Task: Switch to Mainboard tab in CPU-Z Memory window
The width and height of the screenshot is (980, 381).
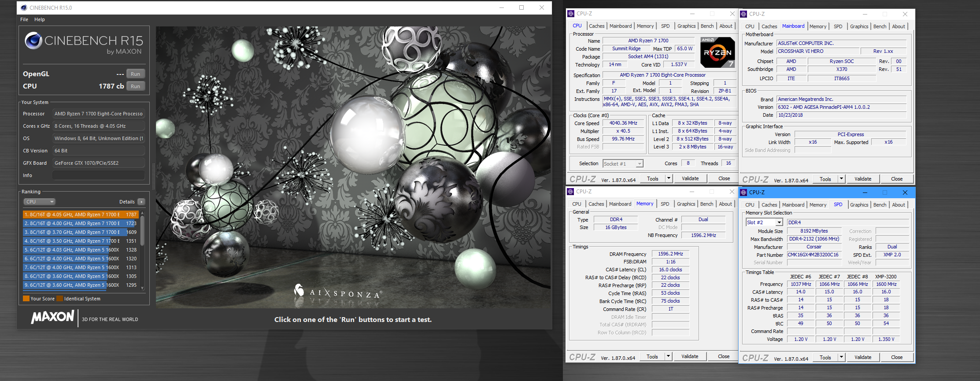Action: pos(620,204)
